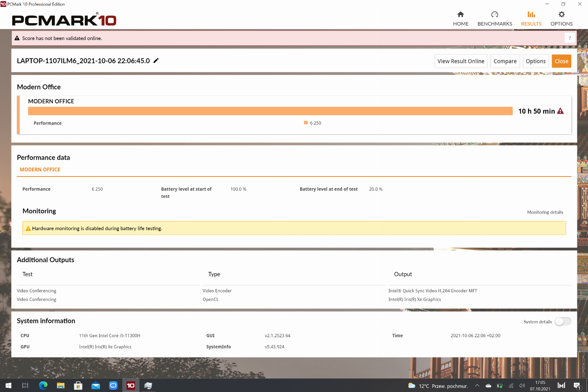The image size is (588, 392).
Task: Go to the HOME section
Action: pos(460,19)
